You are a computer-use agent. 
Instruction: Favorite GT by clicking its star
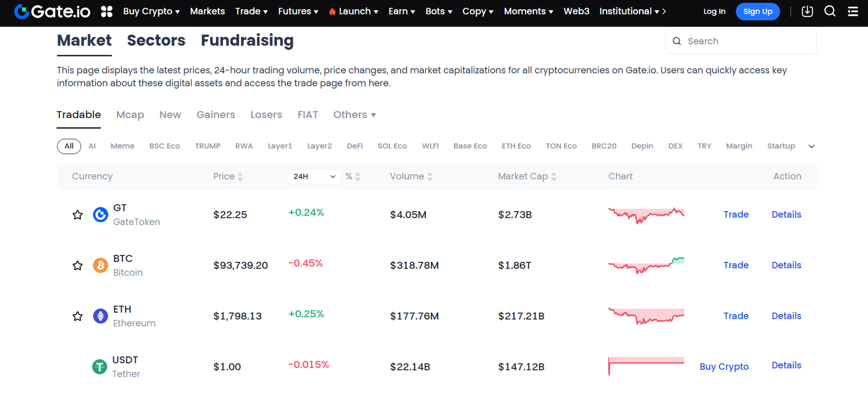click(77, 215)
